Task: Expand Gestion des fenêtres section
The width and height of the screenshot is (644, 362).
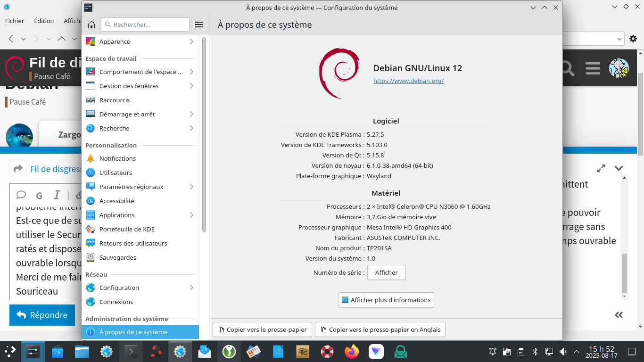Action: (140, 86)
